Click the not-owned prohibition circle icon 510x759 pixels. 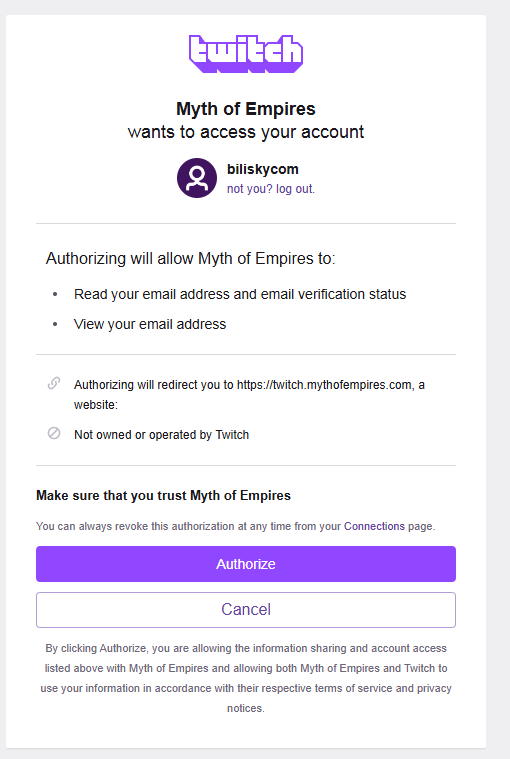[x=54, y=433]
